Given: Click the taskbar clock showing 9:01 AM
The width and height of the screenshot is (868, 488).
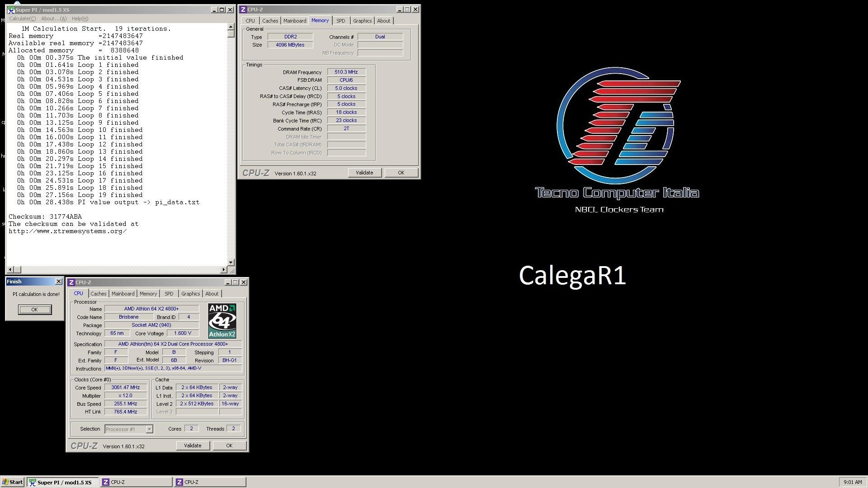Looking at the screenshot, I should pyautogui.click(x=852, y=482).
